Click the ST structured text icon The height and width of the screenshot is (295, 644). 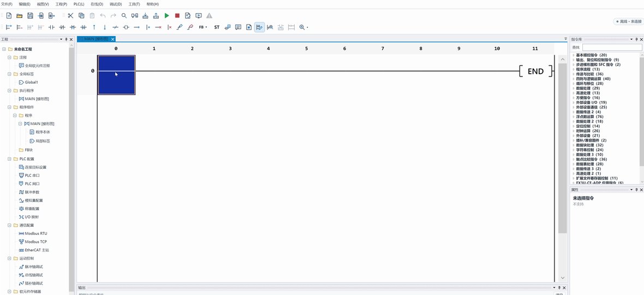(217, 27)
